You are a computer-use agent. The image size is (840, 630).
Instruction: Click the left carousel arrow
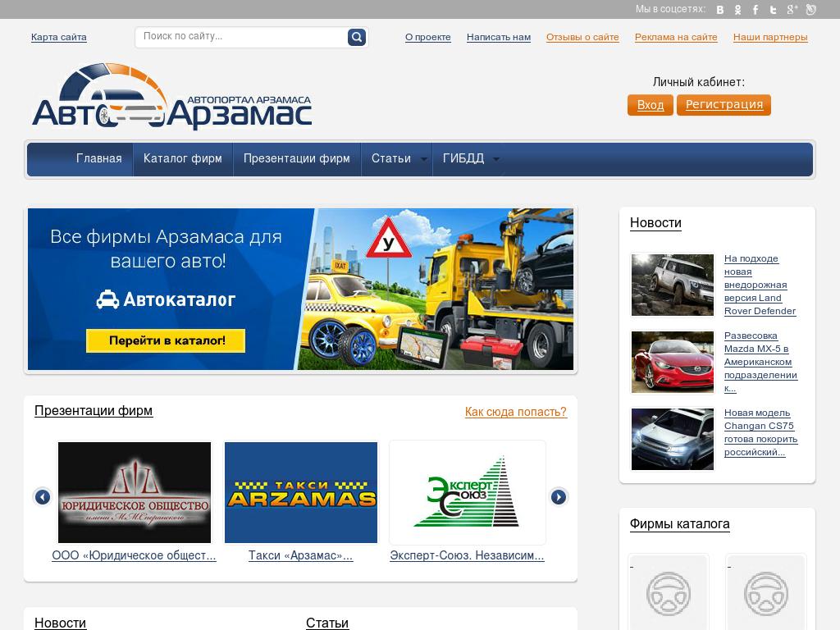click(x=43, y=496)
